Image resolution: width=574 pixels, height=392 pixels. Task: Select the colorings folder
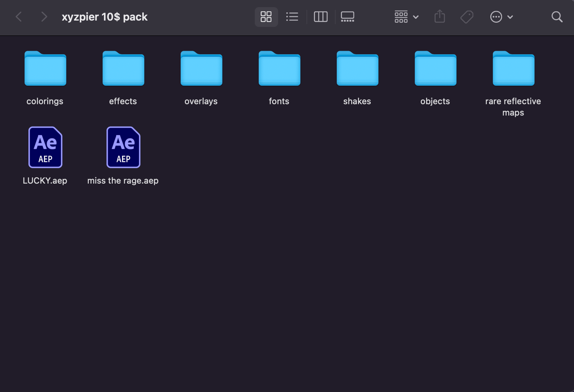45,69
